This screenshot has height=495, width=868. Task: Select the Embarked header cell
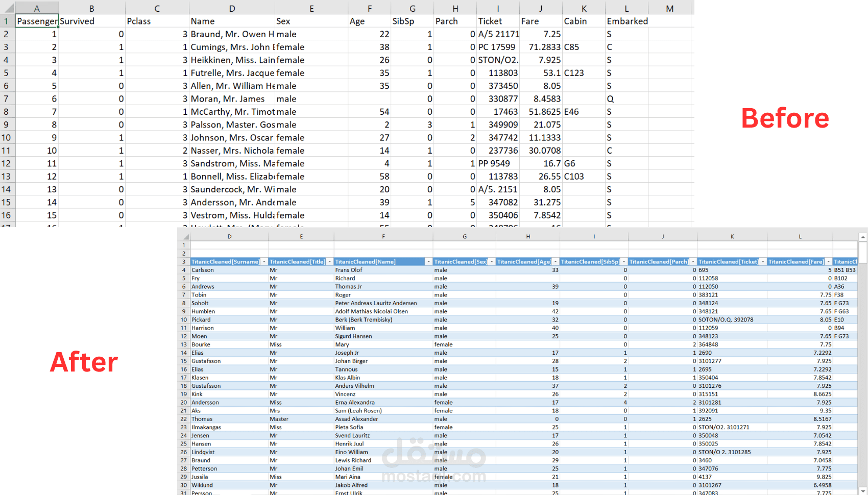tap(627, 21)
